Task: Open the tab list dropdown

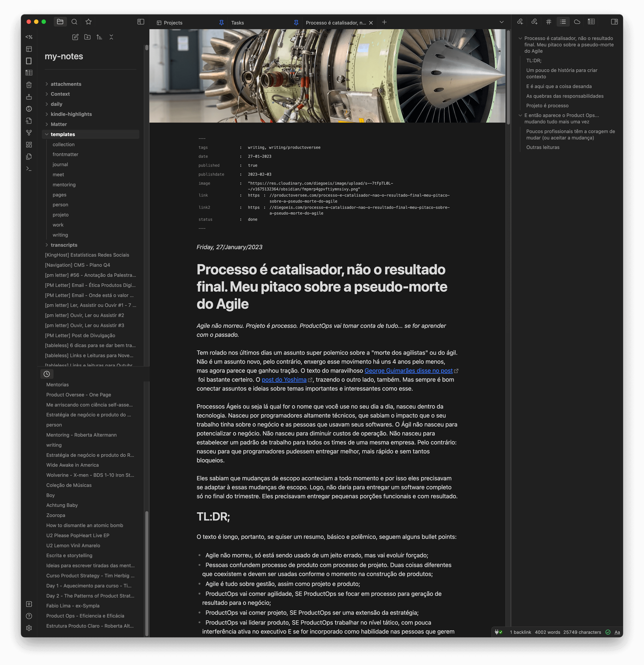Action: pyautogui.click(x=501, y=22)
